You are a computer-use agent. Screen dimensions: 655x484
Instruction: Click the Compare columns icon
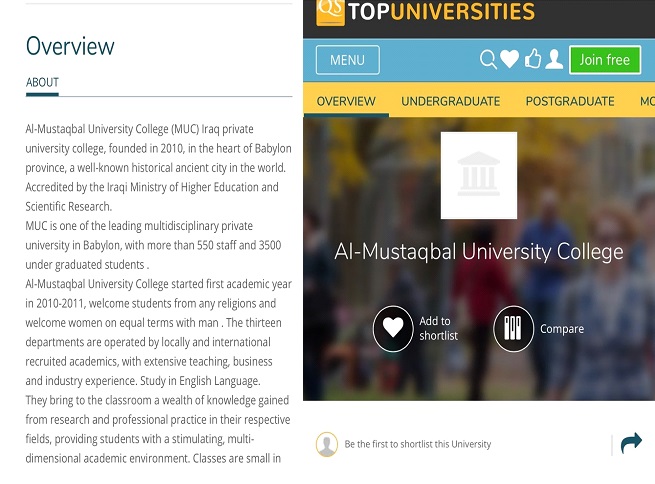coord(513,328)
